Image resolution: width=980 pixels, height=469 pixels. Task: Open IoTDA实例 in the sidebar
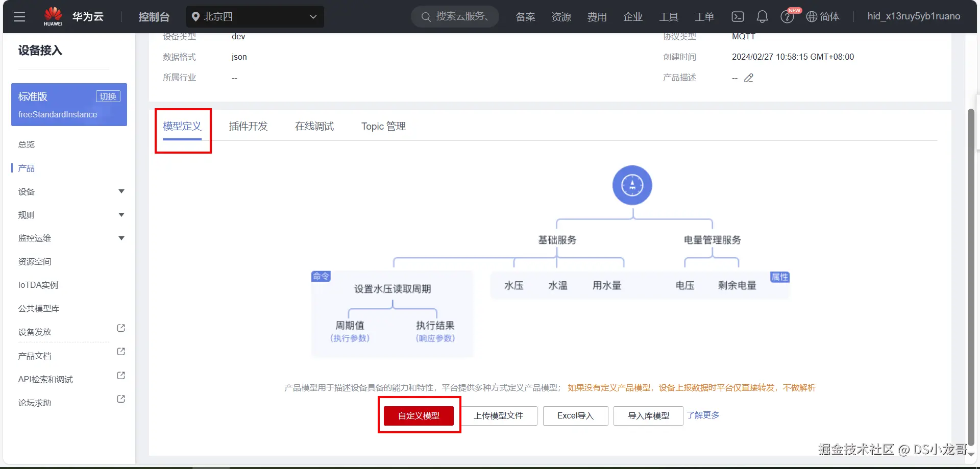38,285
